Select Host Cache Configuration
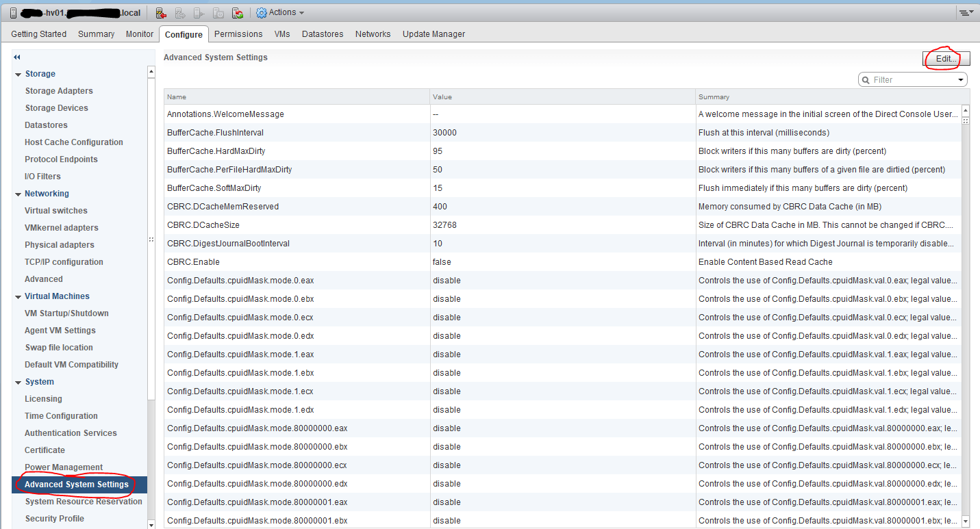Image resolution: width=980 pixels, height=529 pixels. coord(74,142)
